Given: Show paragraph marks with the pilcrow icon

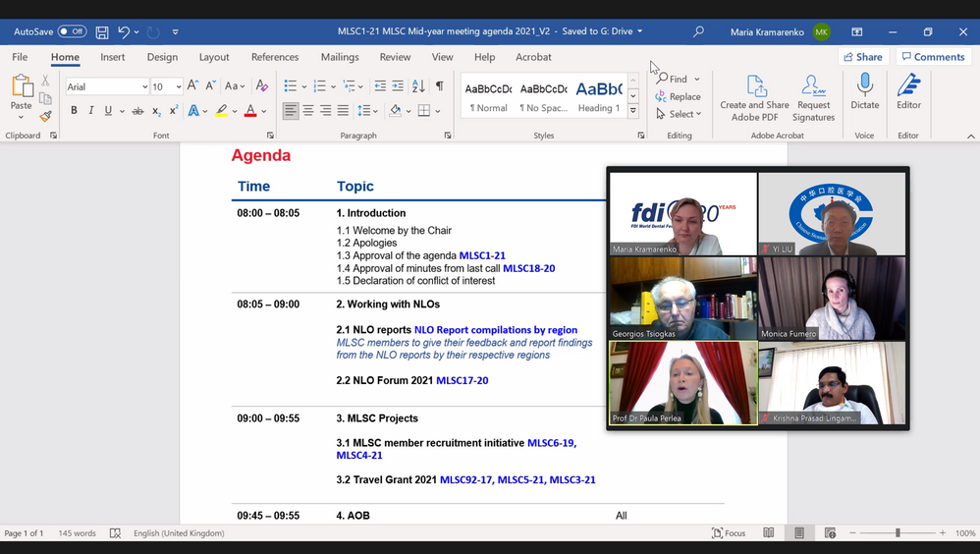Looking at the screenshot, I should click(439, 86).
